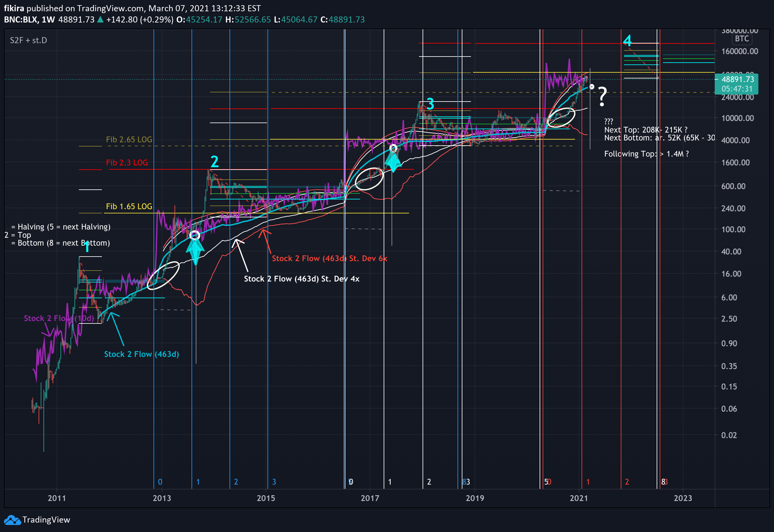Click the big white question mark
This screenshot has width=774, height=532.
pyautogui.click(x=602, y=97)
